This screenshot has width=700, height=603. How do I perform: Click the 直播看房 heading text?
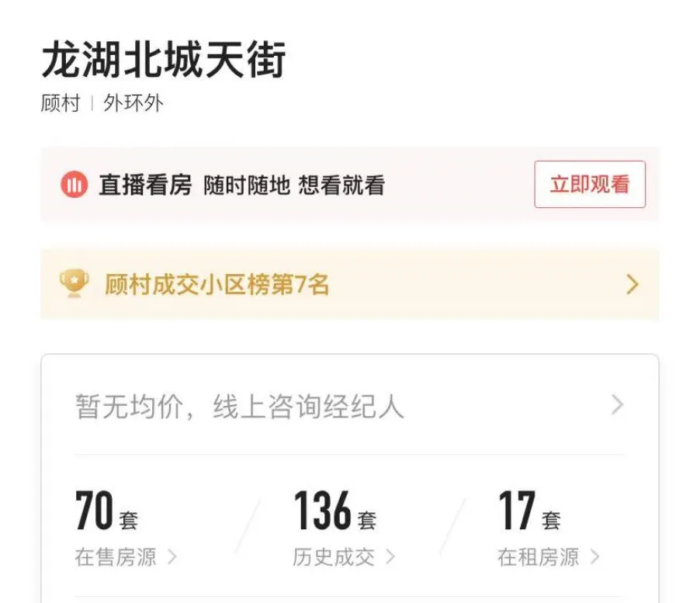[x=145, y=185]
